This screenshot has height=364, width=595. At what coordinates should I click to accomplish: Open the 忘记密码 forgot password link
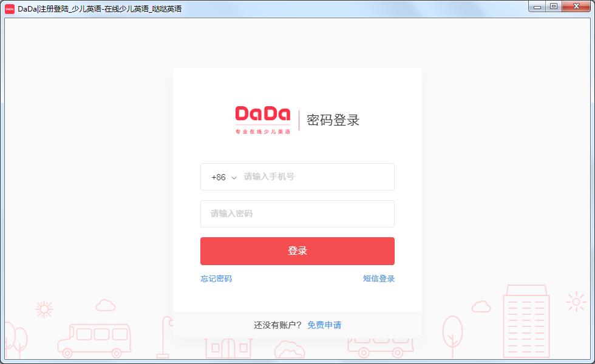216,278
